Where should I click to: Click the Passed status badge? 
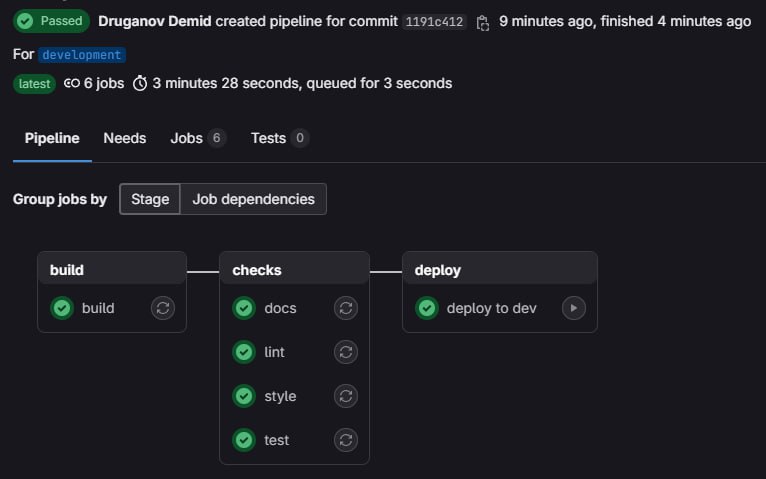point(51,21)
